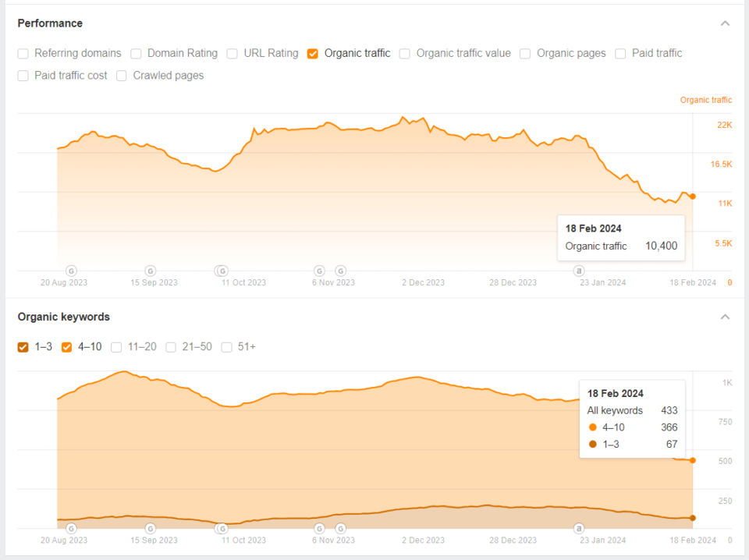Collapse the Organic keywords section chevron

[725, 317]
